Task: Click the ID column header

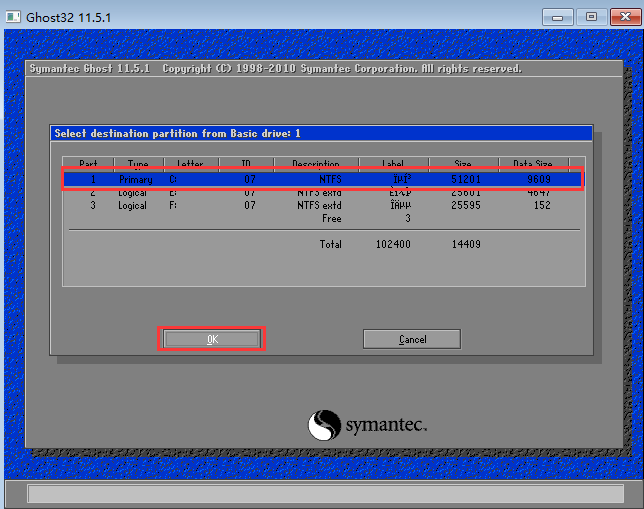Action: tap(248, 164)
